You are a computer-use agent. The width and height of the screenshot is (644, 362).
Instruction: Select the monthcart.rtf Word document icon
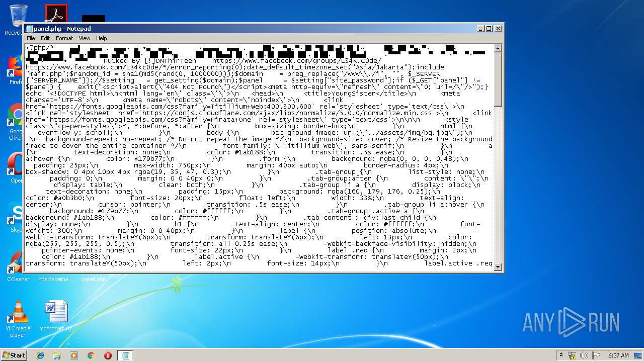tap(55, 316)
